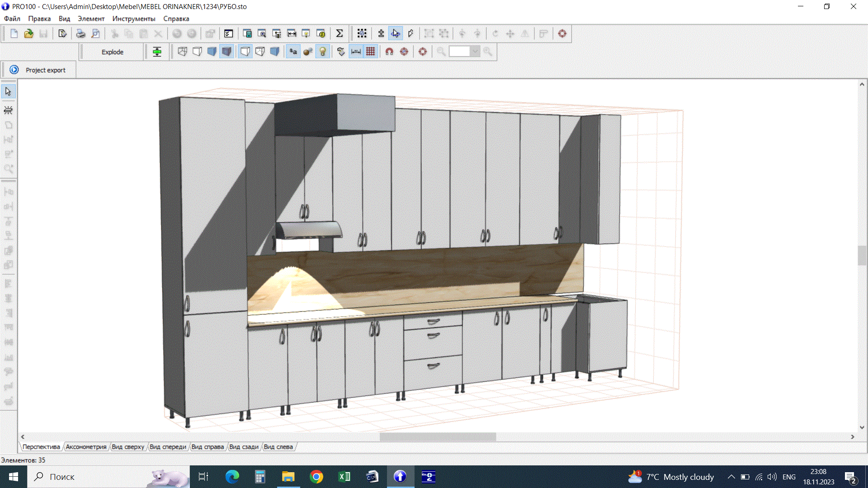Open Excel from the taskbar

(344, 477)
